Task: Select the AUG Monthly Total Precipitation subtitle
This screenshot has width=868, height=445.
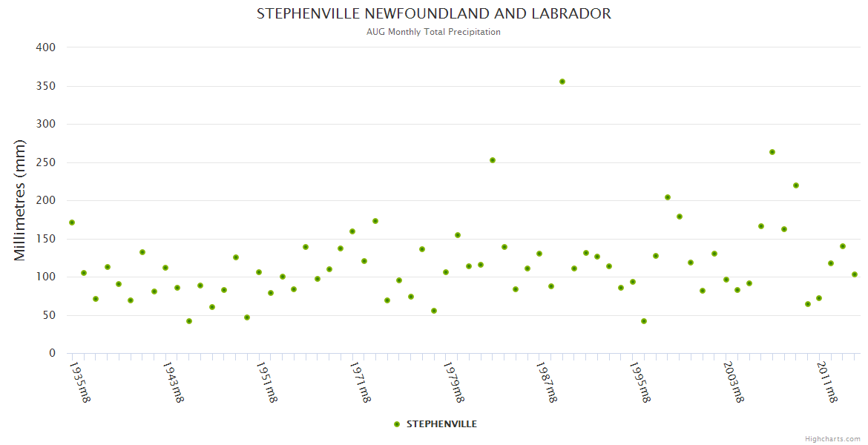Action: [434, 32]
